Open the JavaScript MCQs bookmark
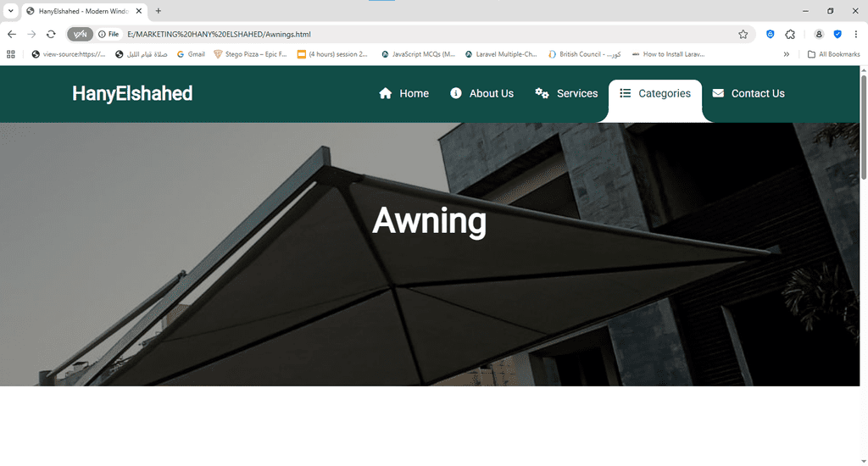 point(419,54)
